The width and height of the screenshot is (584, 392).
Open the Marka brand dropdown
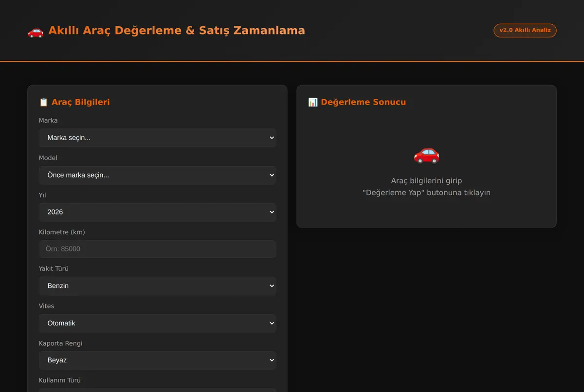point(158,138)
